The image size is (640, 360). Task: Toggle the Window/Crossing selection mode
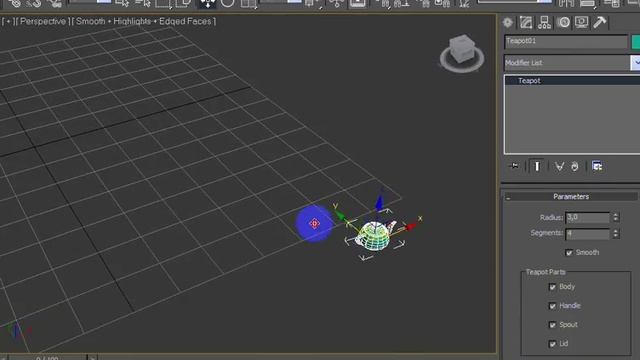183,4
